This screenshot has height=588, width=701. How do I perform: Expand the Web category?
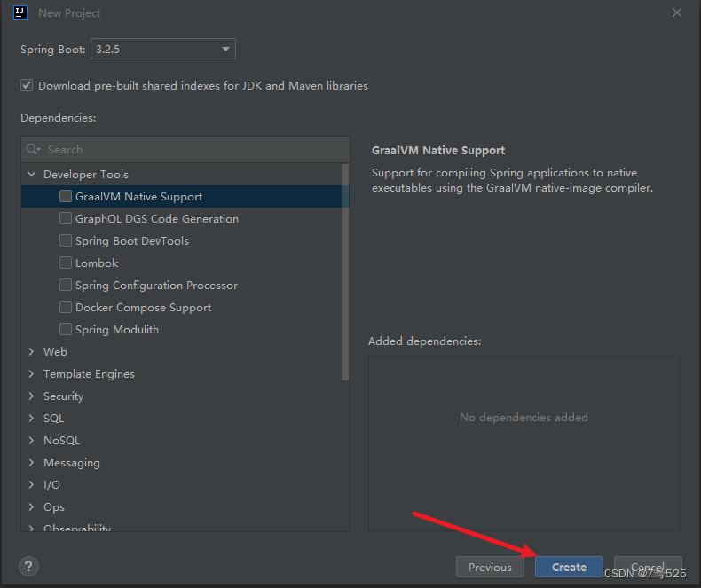click(x=31, y=351)
